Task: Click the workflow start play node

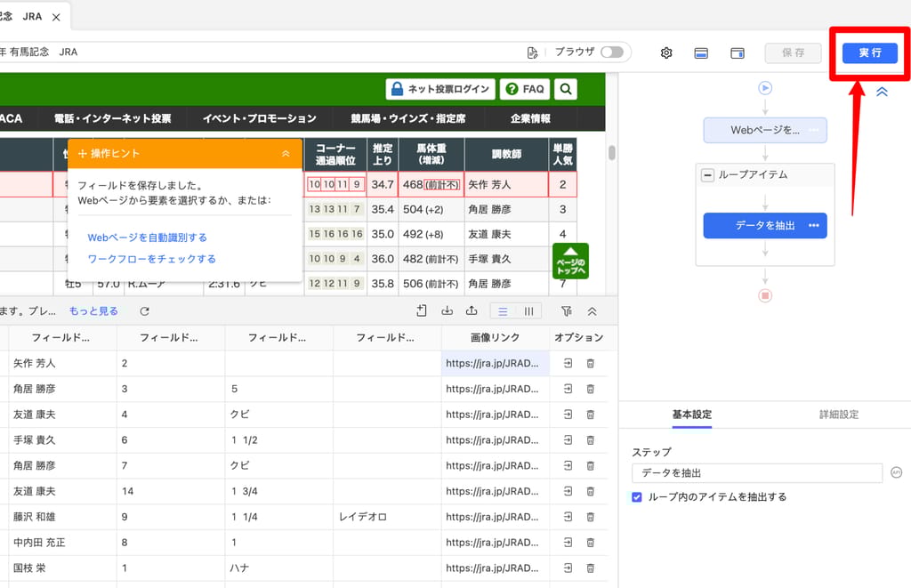Action: [765, 88]
